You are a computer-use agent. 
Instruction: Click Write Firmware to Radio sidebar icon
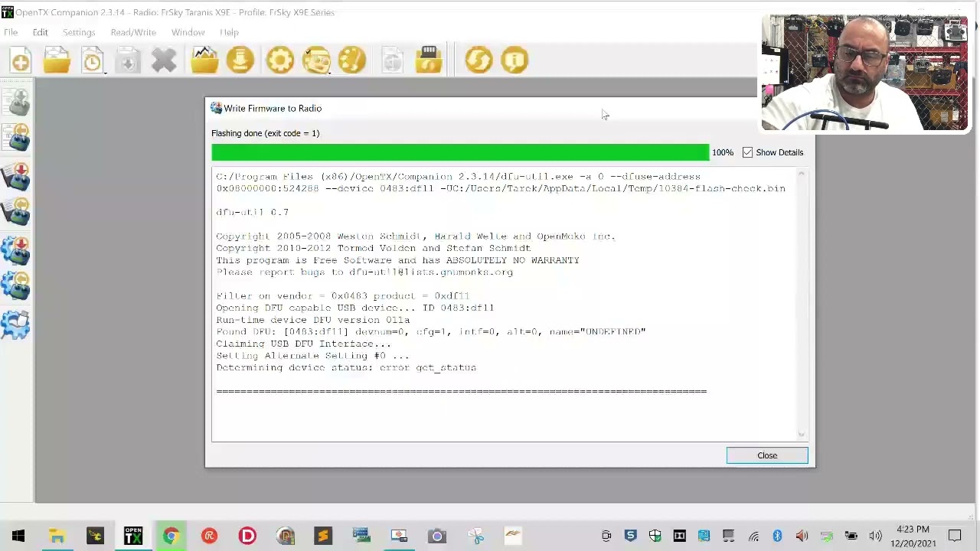[x=17, y=176]
